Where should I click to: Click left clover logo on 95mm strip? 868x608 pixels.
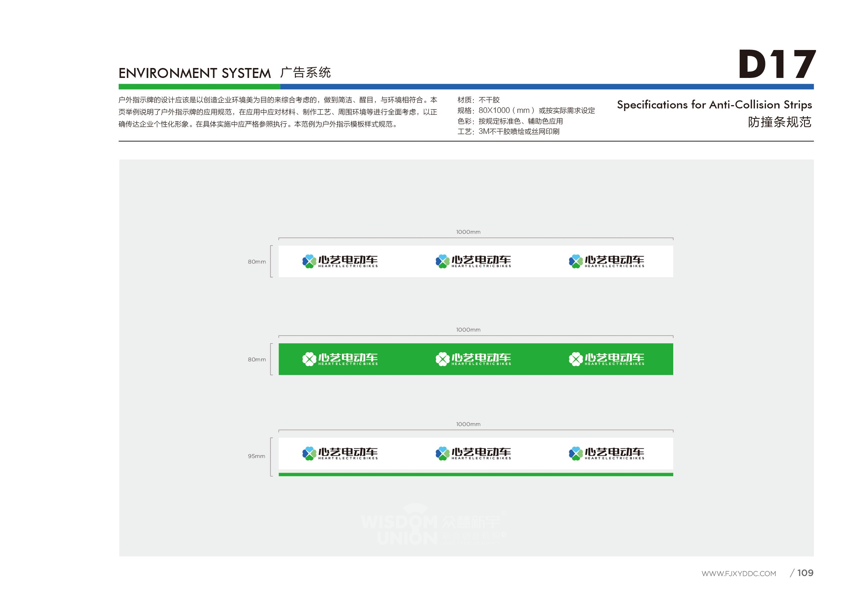[x=309, y=453]
